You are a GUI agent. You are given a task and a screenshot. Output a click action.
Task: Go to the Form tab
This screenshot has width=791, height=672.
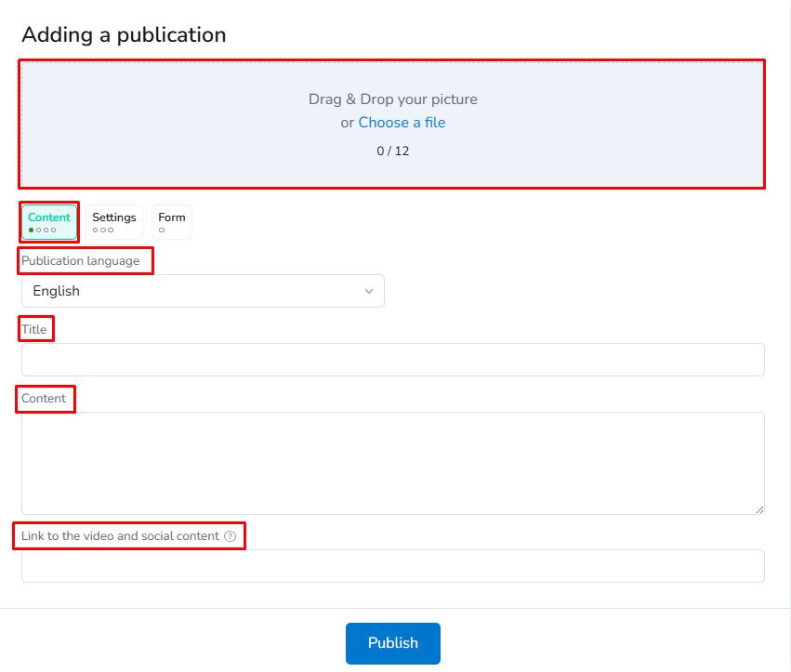[x=172, y=222]
